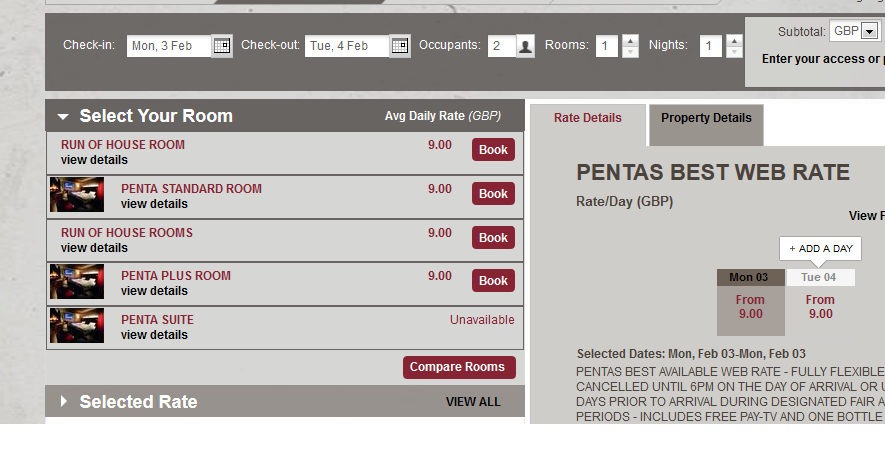The width and height of the screenshot is (885, 450).
Task: Increase the number of rooms
Action: pyautogui.click(x=630, y=40)
